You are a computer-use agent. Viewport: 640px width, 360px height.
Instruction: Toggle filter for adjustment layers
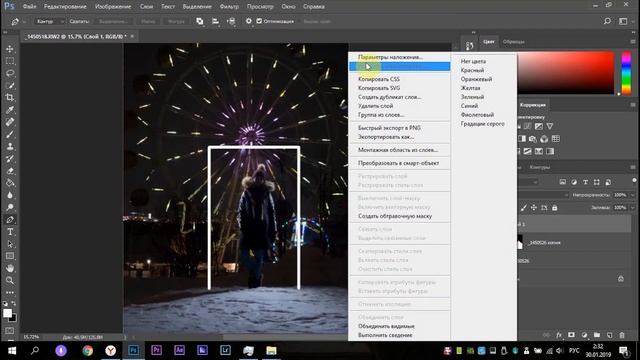574,182
